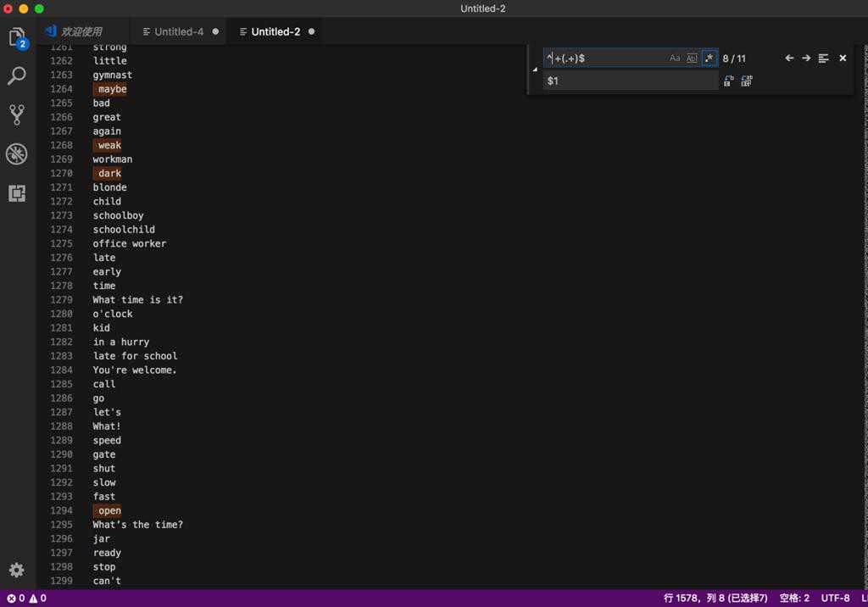The height and width of the screenshot is (607, 868).
Task: Click the text "o'clock"
Action: (x=113, y=314)
